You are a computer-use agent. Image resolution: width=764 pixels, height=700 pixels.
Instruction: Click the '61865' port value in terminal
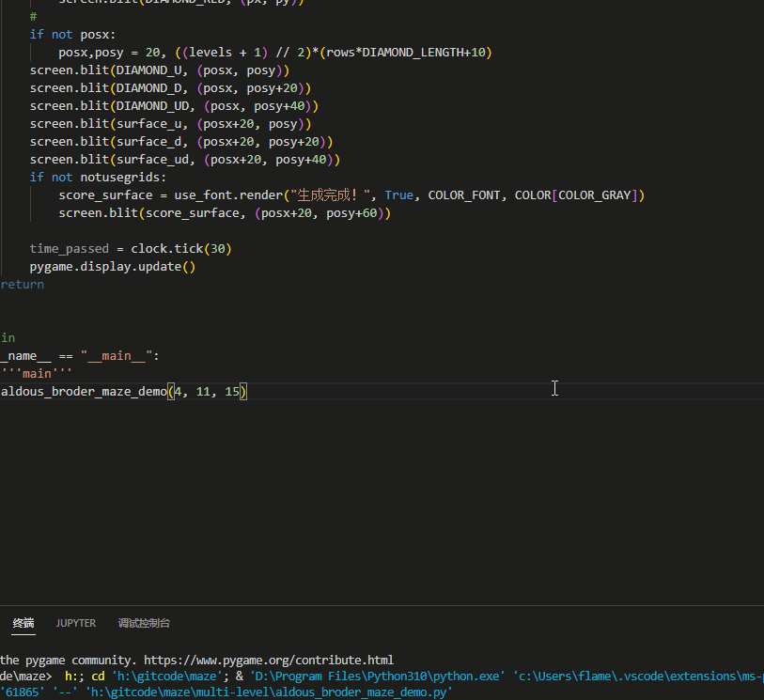22,692
